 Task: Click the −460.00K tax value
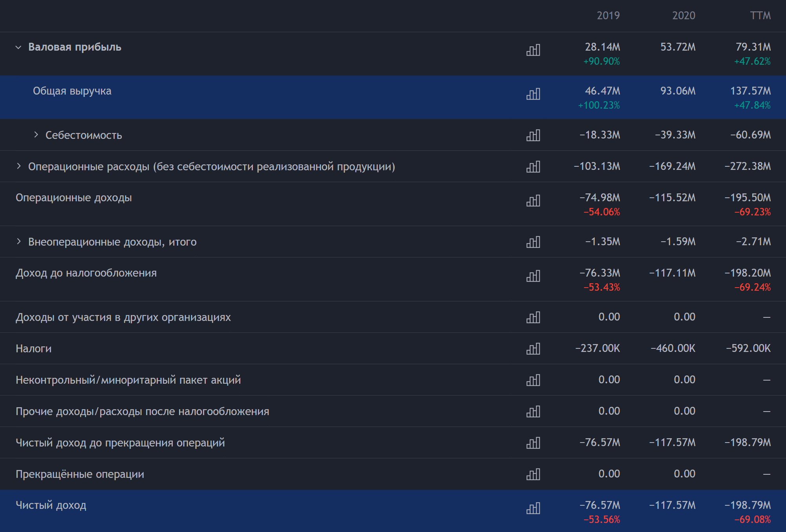(673, 348)
